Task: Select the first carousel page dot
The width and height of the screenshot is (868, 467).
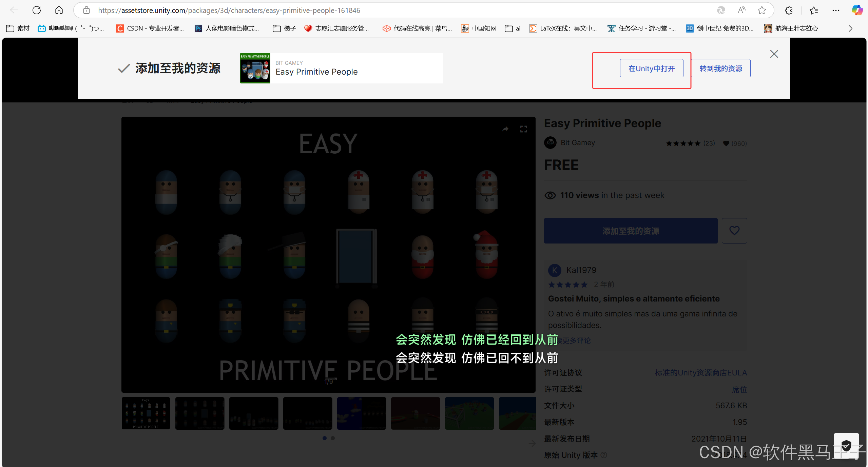Action: (325, 438)
